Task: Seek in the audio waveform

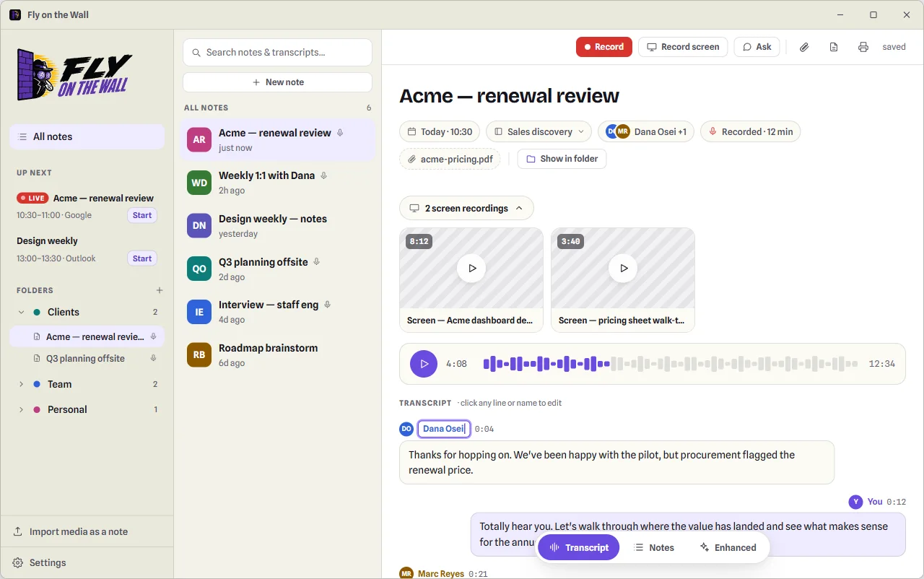Action: 671,364
